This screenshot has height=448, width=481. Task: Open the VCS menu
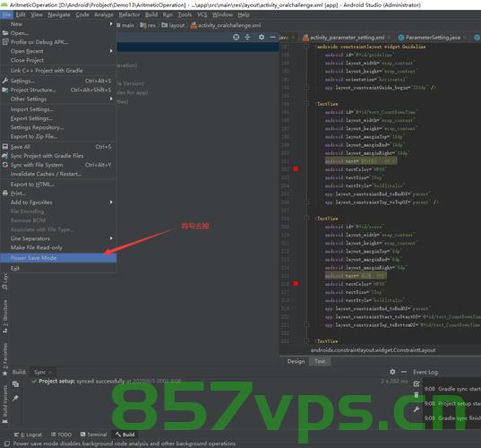coord(202,14)
